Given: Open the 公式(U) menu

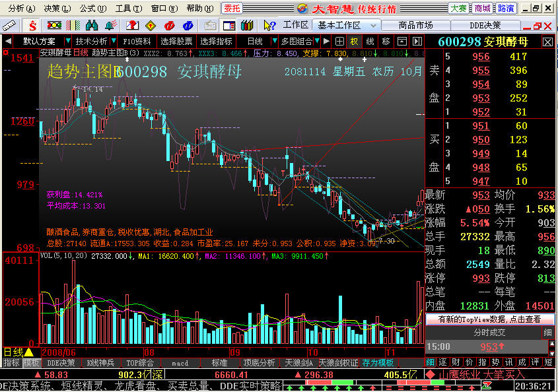Looking at the screenshot, I should [x=93, y=8].
